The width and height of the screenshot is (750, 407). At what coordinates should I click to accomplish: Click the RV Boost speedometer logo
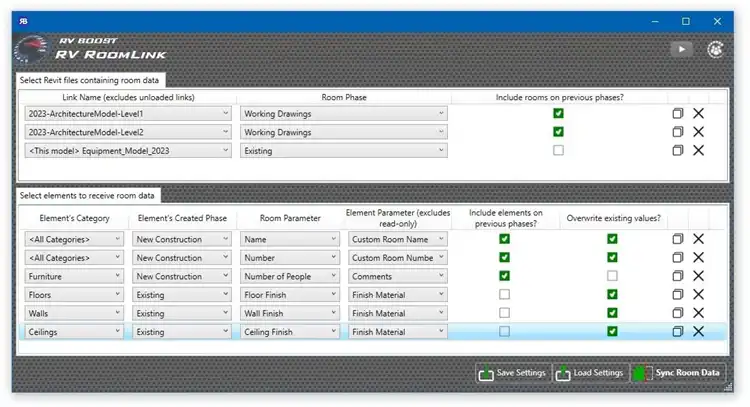click(31, 49)
